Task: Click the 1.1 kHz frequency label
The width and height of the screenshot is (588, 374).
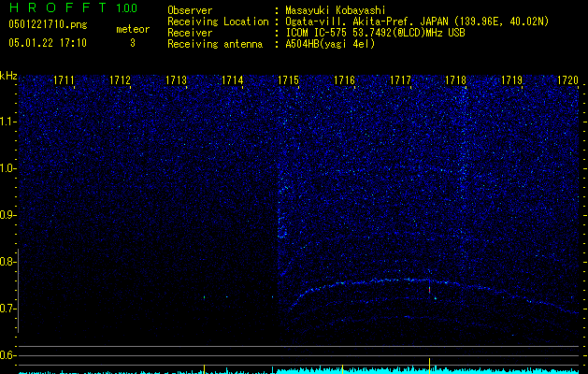Action: click(7, 122)
